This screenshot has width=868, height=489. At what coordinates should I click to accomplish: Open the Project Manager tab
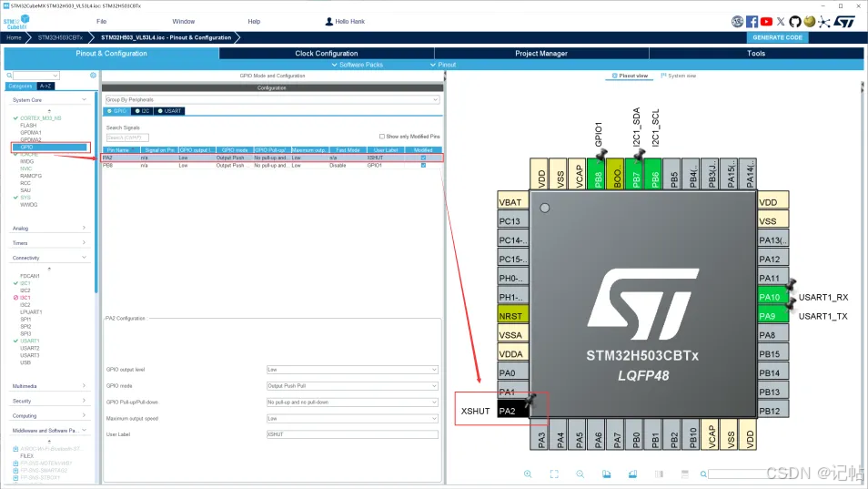click(x=541, y=54)
